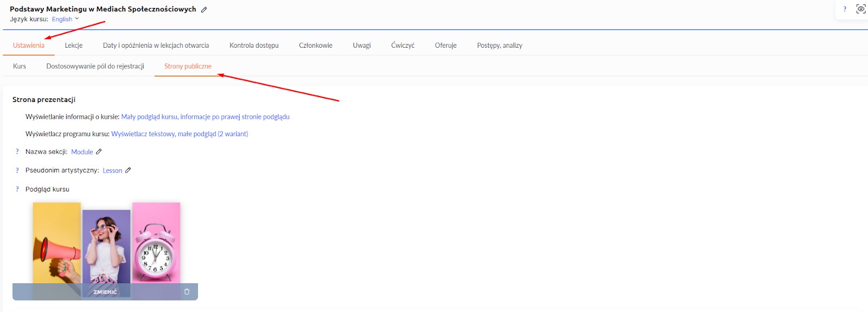Click the course title Podstawy Marketingu text

coord(103,9)
